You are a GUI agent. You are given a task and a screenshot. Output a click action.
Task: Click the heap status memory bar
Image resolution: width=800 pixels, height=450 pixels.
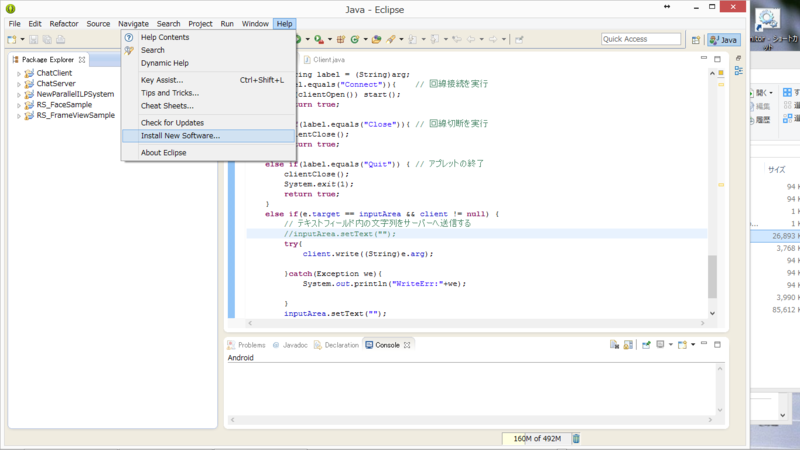(537, 438)
